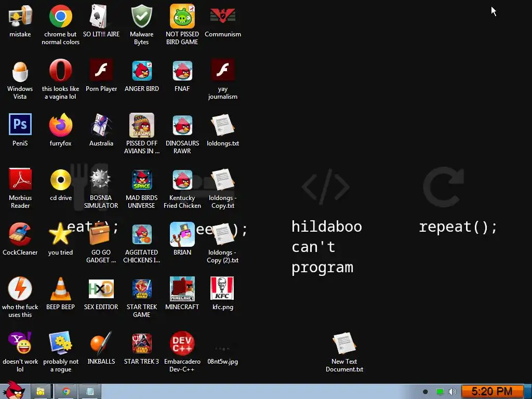Select 'PISSED OFF AVIANS IN ...' Seasons icon
Image resolution: width=532 pixels, height=399 pixels.
pos(141,125)
